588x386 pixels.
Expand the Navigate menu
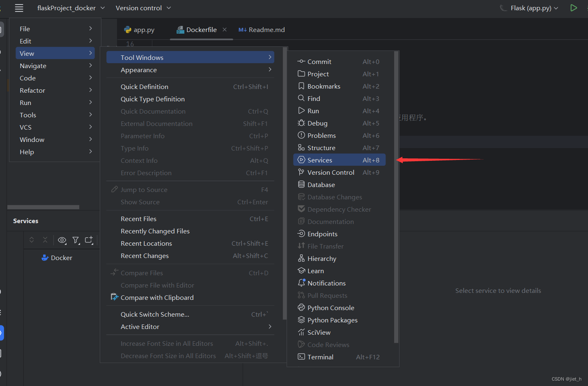(x=55, y=66)
